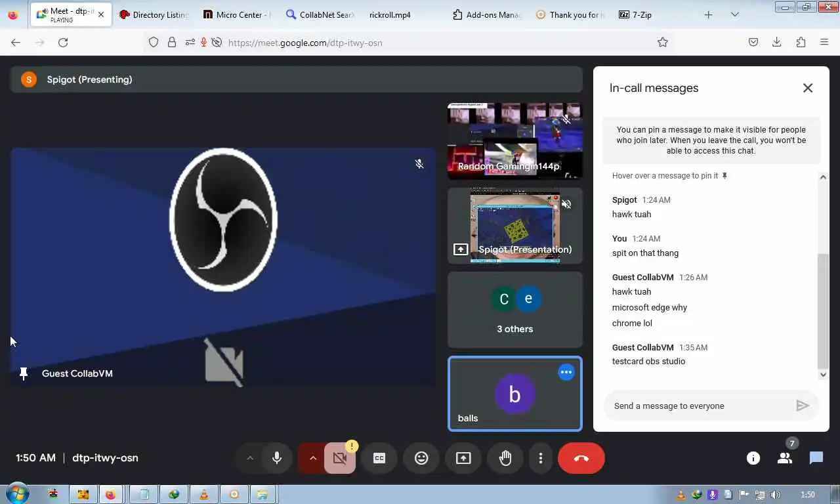This screenshot has height=504, width=840.
Task: Click the Action Center flag tray icon
Action: pos(744,495)
